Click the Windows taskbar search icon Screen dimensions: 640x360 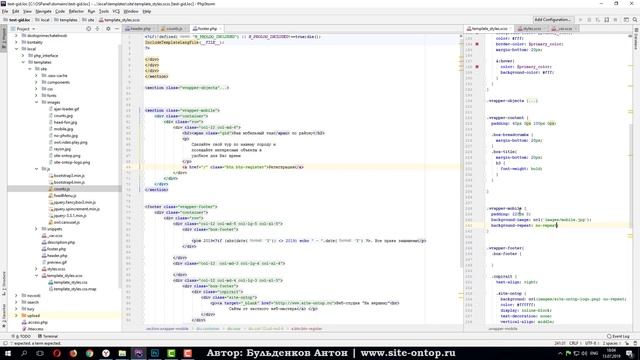click(x=24, y=353)
